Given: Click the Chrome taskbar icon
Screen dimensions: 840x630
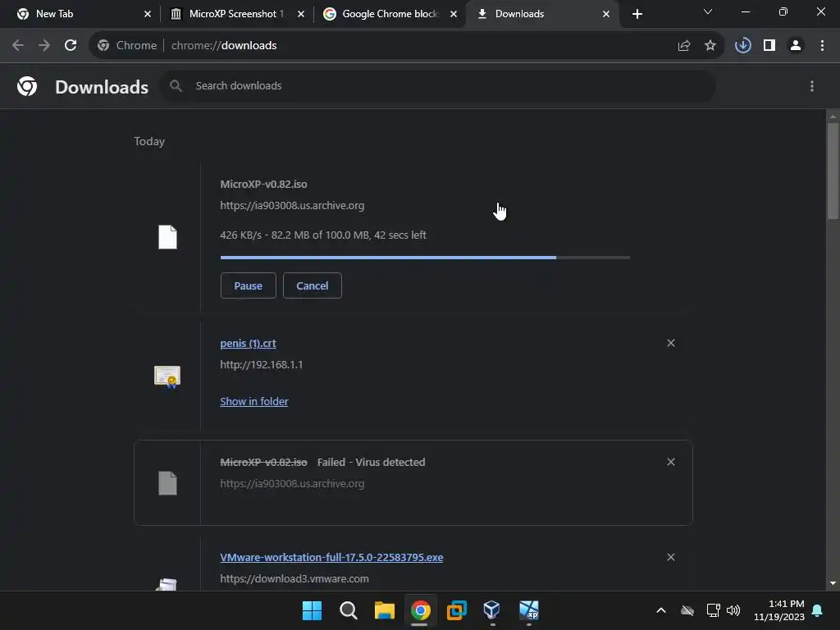Looking at the screenshot, I should point(421,610).
